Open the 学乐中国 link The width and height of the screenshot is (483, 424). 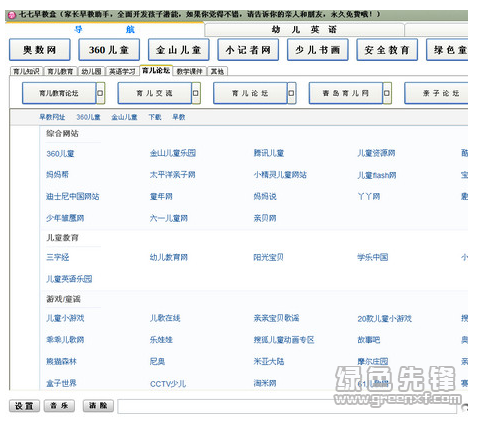point(373,257)
